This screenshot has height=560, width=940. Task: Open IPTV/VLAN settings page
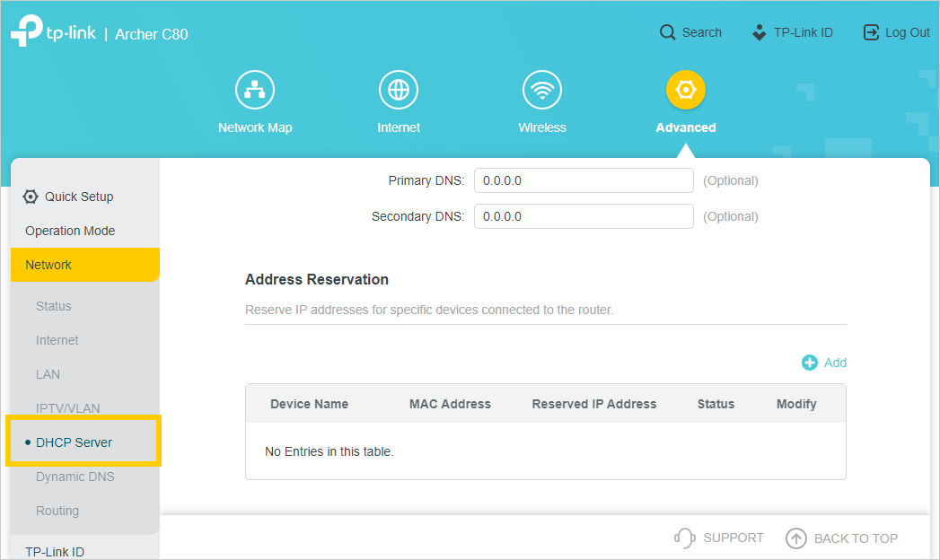coord(68,408)
